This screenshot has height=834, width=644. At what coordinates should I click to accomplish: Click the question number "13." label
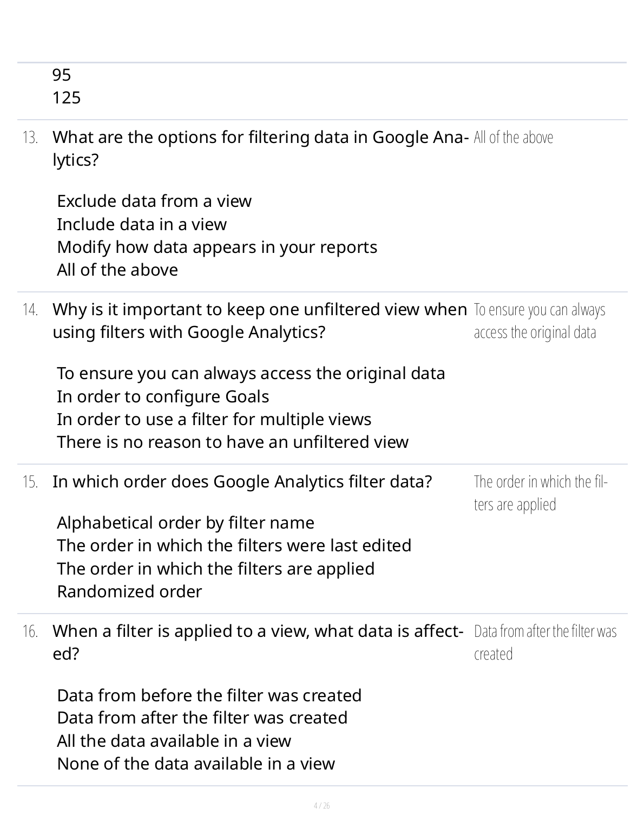[30, 138]
